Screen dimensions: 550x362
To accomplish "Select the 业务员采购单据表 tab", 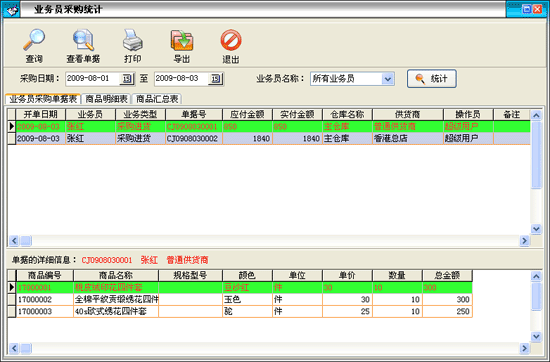I will click(x=43, y=99).
